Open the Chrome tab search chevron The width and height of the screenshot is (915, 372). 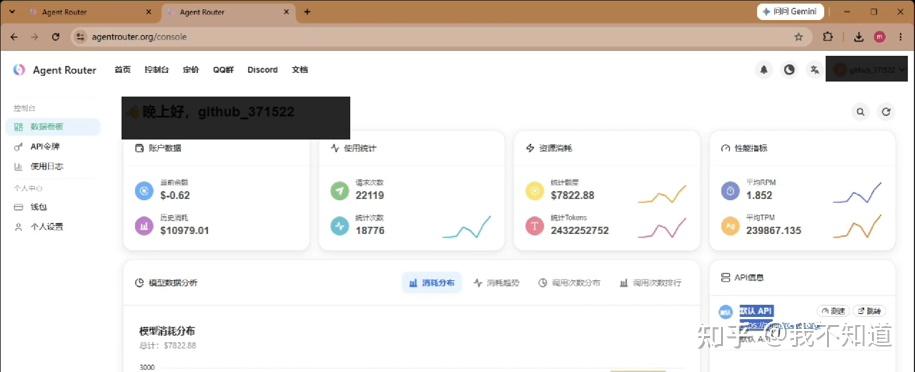point(13,12)
